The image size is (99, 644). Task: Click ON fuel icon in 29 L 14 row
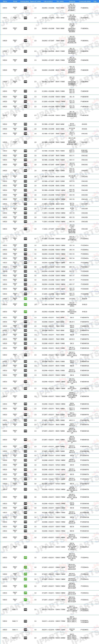pos(25,97)
